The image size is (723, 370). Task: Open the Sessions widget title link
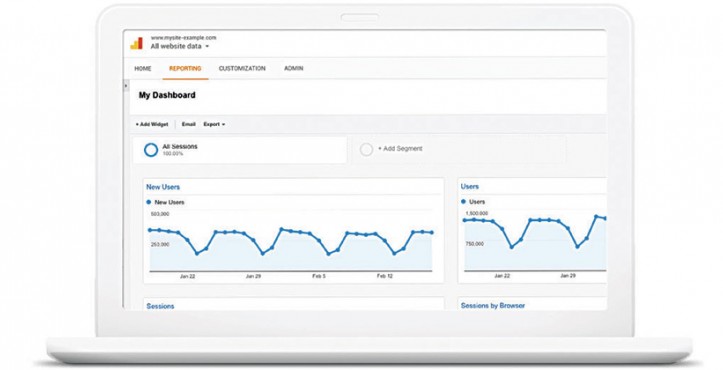pos(160,306)
